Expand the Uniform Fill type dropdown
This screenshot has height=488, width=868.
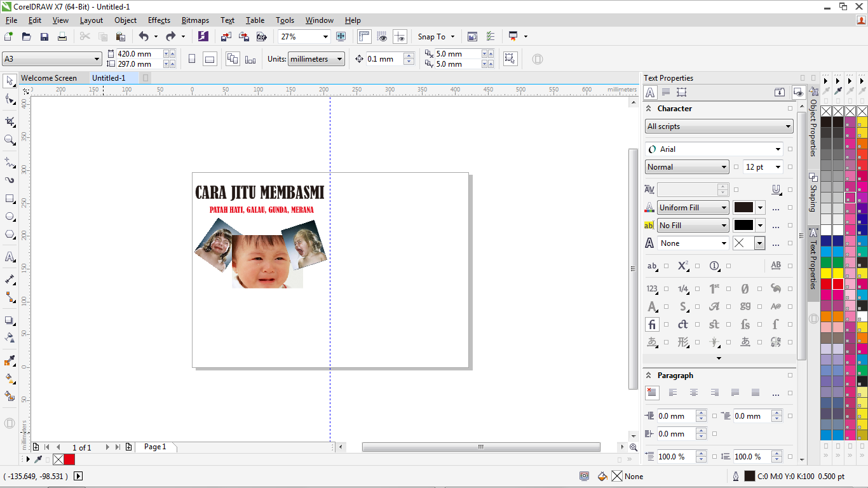coord(724,208)
